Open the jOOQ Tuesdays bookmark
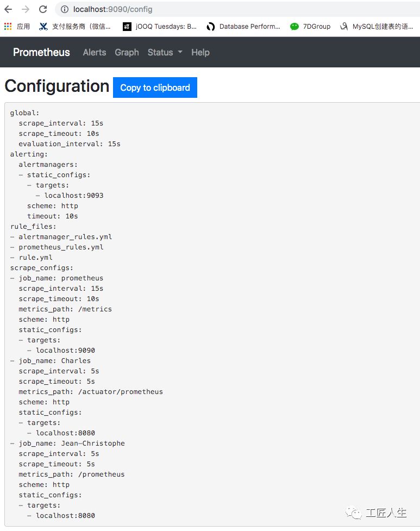This screenshot has width=420, height=531. [160, 26]
